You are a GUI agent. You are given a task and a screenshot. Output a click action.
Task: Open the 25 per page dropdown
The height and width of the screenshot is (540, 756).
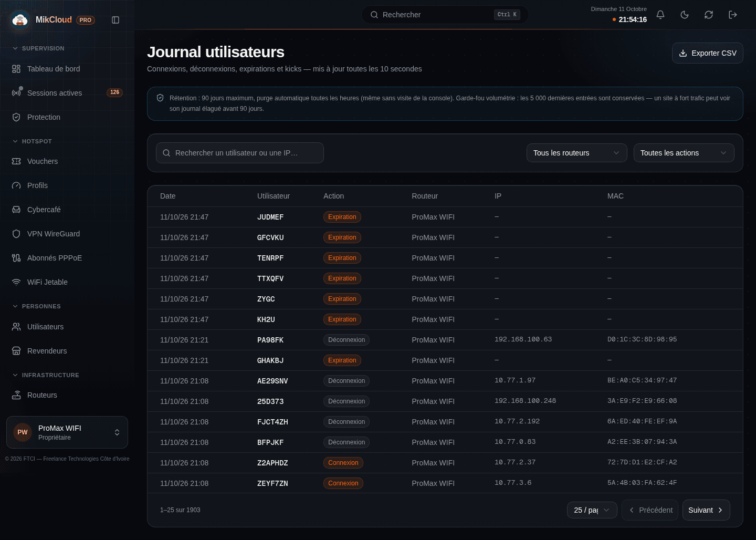(x=592, y=510)
